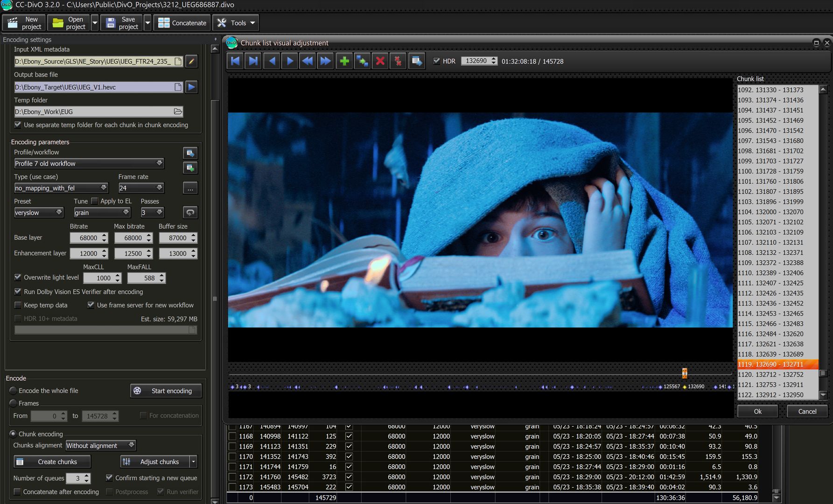Image resolution: width=833 pixels, height=504 pixels.
Task: Select chunk 1105 in the Chunk list
Action: (770, 222)
